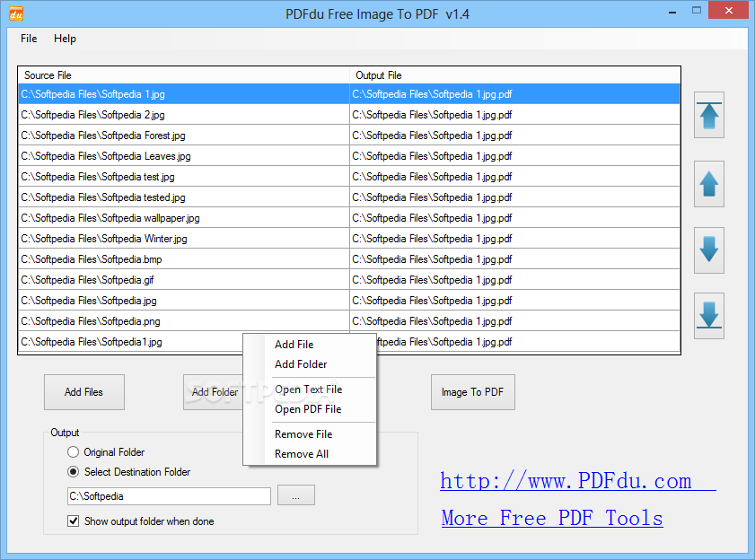
Task: Select row Softpedia Winter.jpg
Action: click(184, 239)
